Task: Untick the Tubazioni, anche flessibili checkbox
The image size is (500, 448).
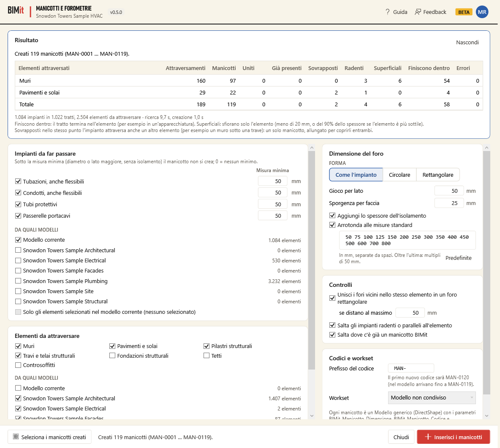Action: (x=18, y=181)
